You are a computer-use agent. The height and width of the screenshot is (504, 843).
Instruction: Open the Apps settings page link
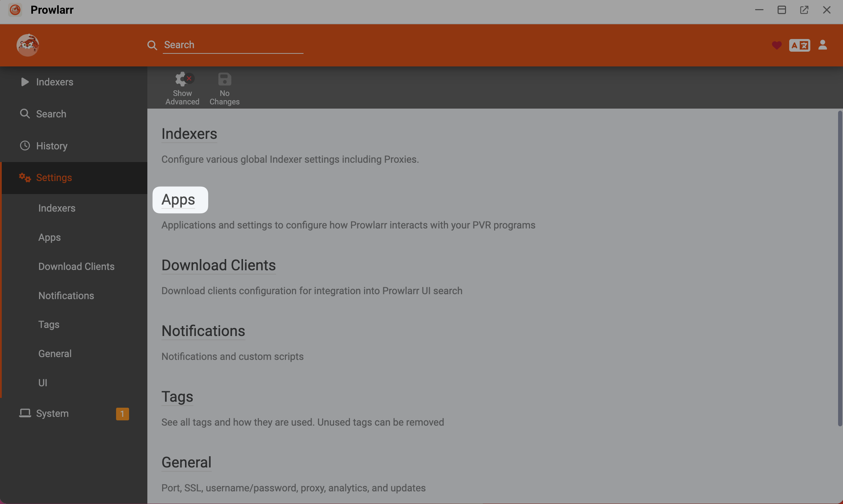click(178, 199)
